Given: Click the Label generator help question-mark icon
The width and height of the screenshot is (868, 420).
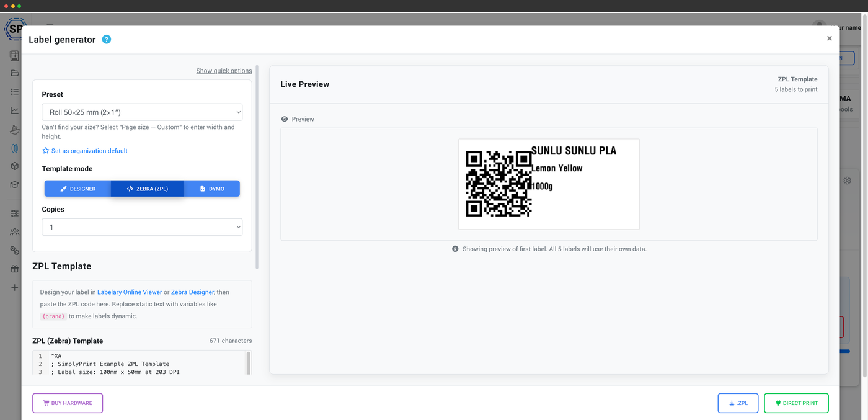Looking at the screenshot, I should pyautogui.click(x=107, y=40).
